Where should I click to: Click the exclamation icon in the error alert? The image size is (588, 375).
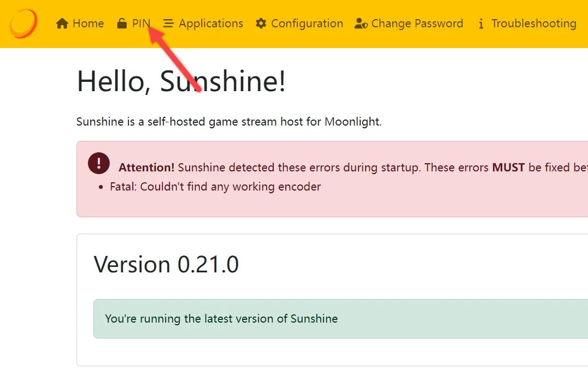coord(98,163)
